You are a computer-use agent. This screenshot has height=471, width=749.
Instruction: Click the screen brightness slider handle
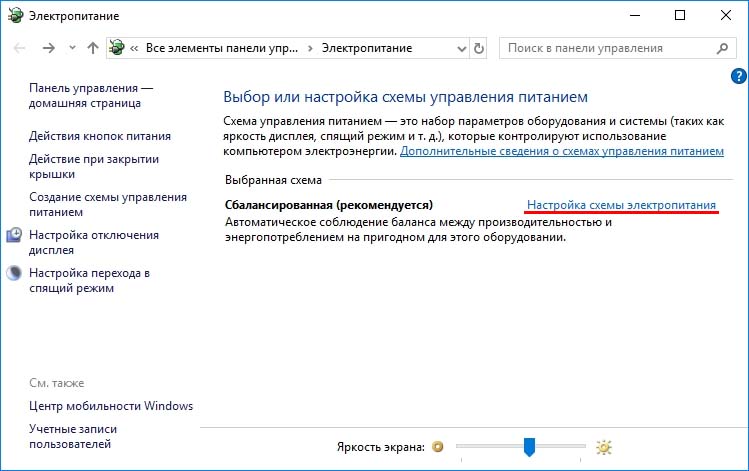529,447
